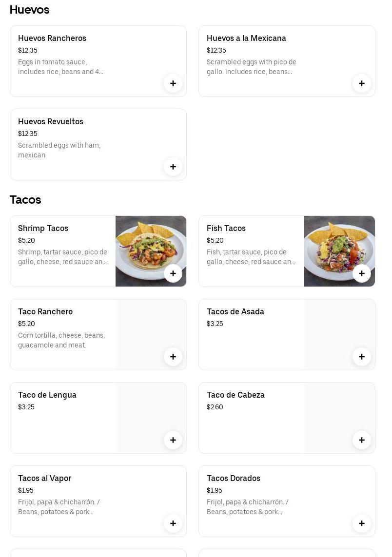Screen dimensions: 392x557
Task: Open Huevos Revueltos description text
Action: [x=59, y=150]
